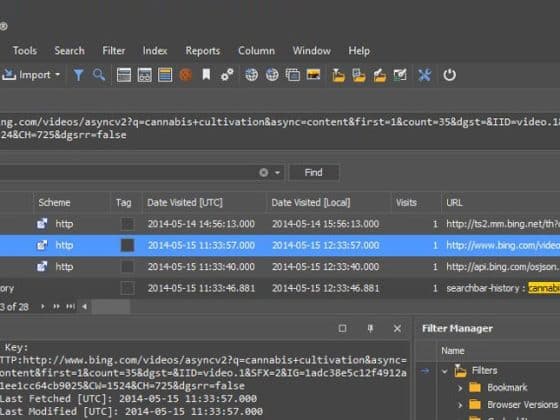The height and width of the screenshot is (420, 560).
Task: Click the power exit toolbar icon
Action: [x=449, y=75]
